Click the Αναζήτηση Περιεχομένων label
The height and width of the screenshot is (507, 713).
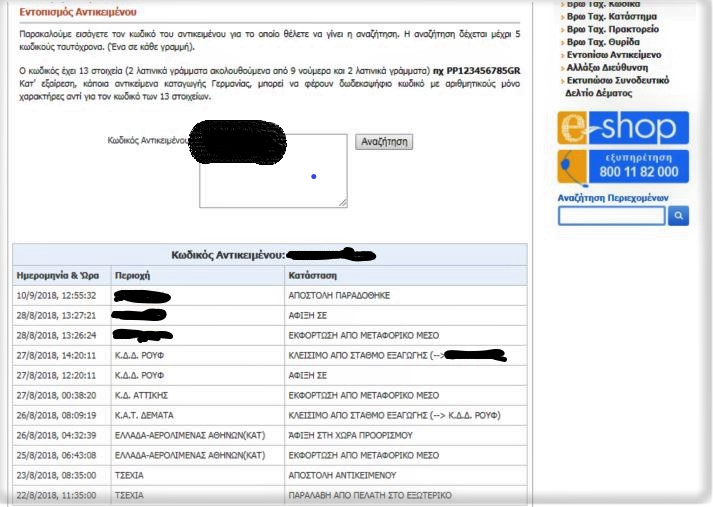(x=613, y=198)
